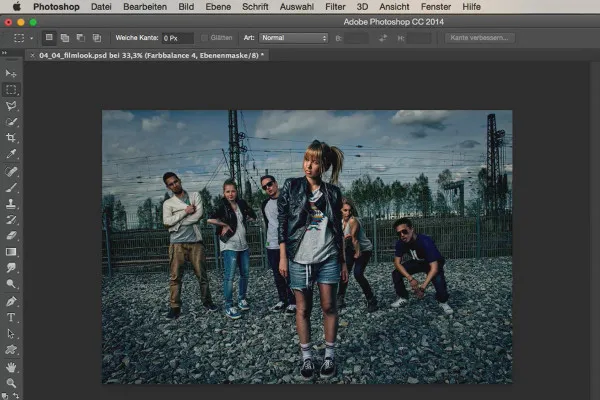Open the marquee tool preset picker arrow

click(31, 38)
